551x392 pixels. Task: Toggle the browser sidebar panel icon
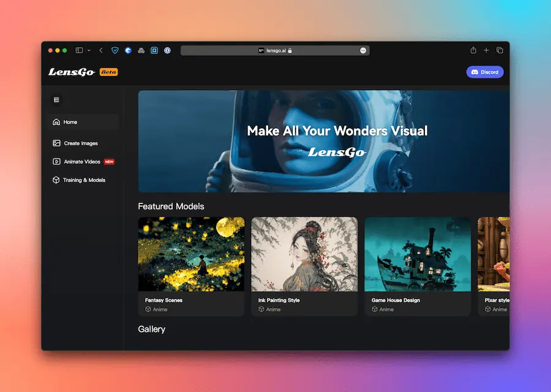[80, 50]
